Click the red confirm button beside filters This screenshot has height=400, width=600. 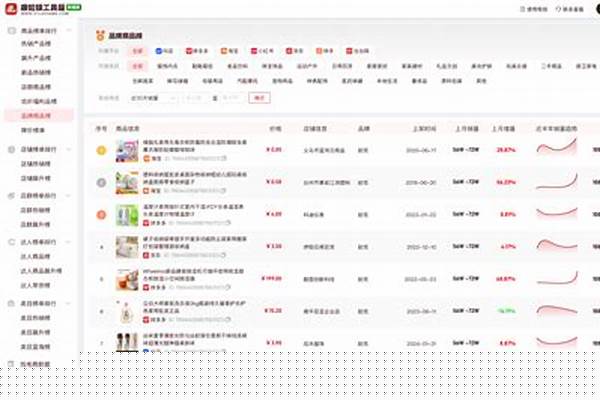[x=259, y=97]
